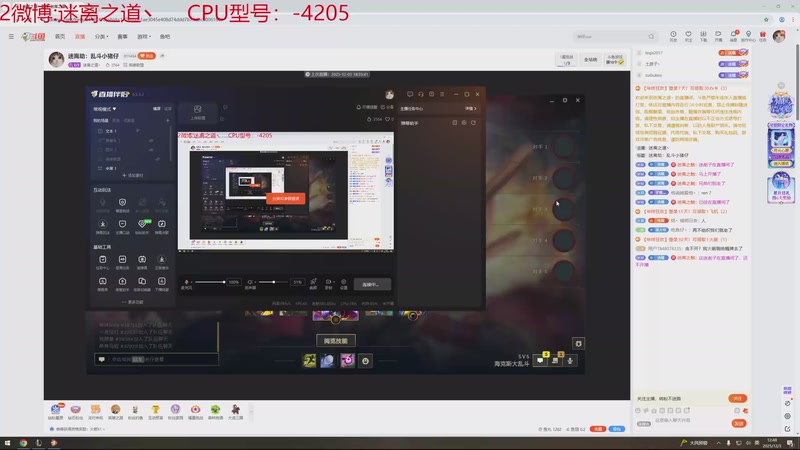
Task: Open the 创作中心 creator center icon
Action: (x=748, y=36)
